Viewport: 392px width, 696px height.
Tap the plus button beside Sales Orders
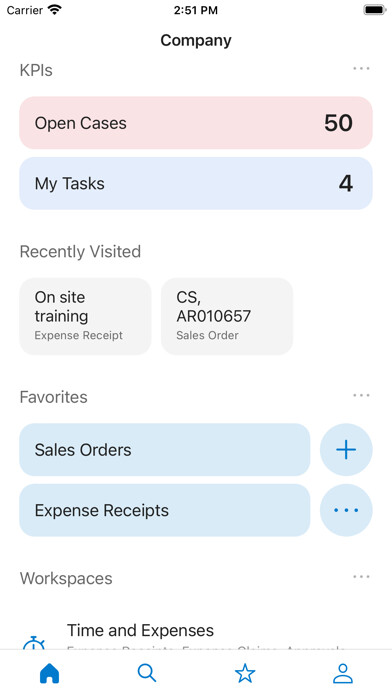(x=346, y=450)
